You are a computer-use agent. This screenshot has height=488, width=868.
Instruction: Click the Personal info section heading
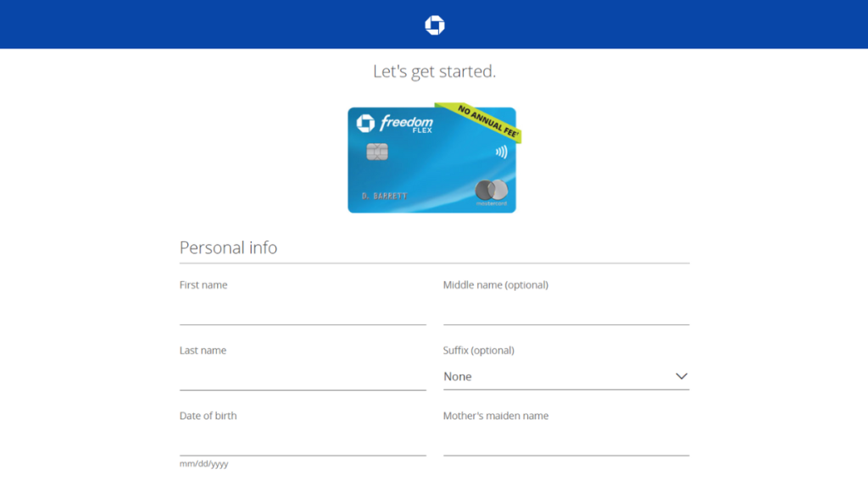pos(228,247)
